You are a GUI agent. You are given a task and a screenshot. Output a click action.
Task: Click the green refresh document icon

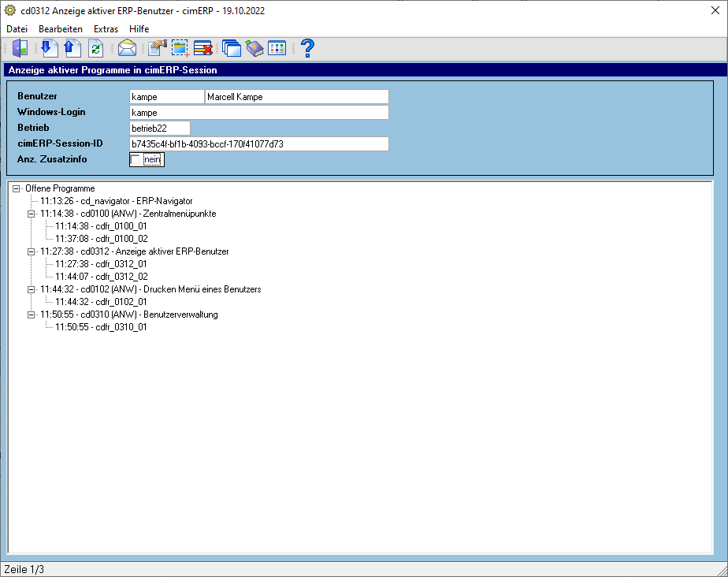click(x=95, y=48)
